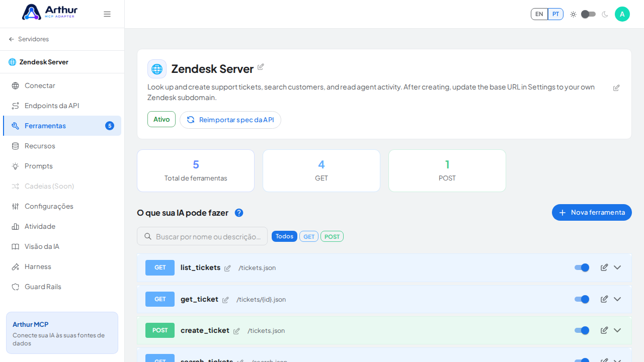Edit the server description pencil icon
The height and width of the screenshot is (362, 644).
click(x=616, y=88)
